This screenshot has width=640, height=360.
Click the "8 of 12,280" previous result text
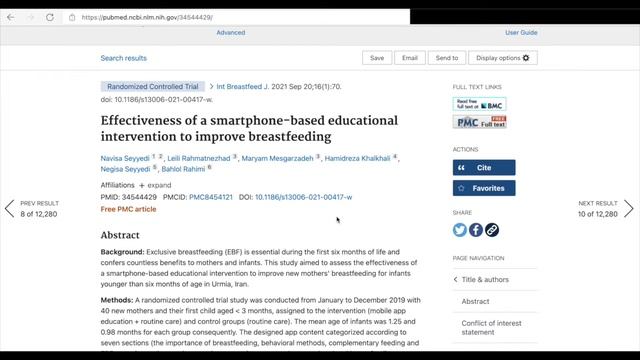pos(39,214)
